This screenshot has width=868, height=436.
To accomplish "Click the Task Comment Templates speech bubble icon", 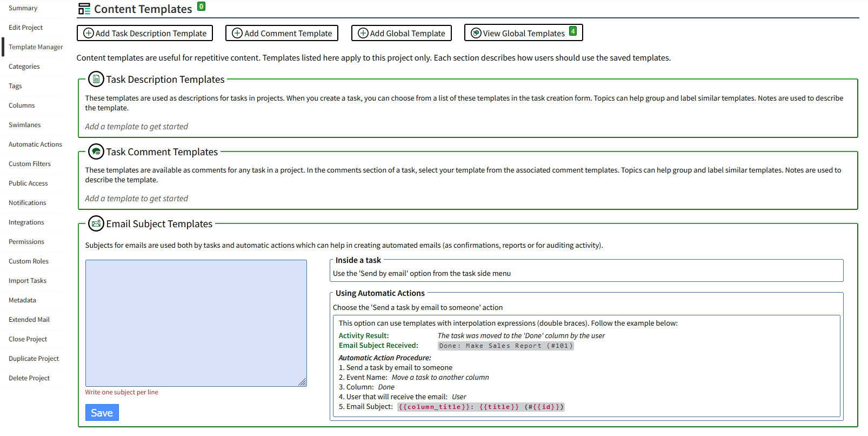I will pos(96,151).
